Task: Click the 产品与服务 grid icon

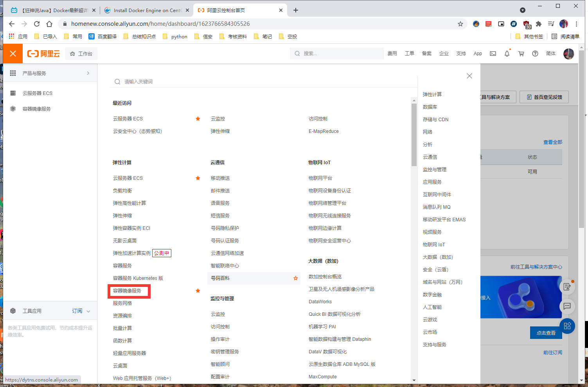Action: pyautogui.click(x=13, y=73)
